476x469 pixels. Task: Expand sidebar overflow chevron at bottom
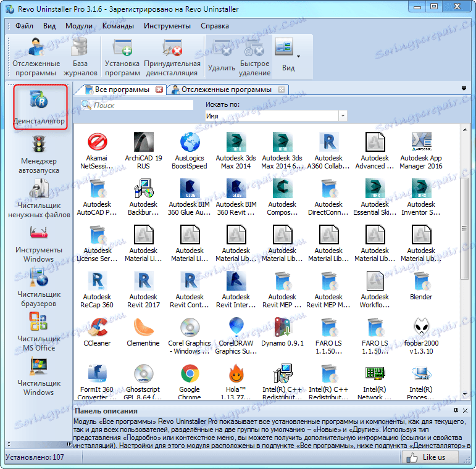[x=9, y=444]
